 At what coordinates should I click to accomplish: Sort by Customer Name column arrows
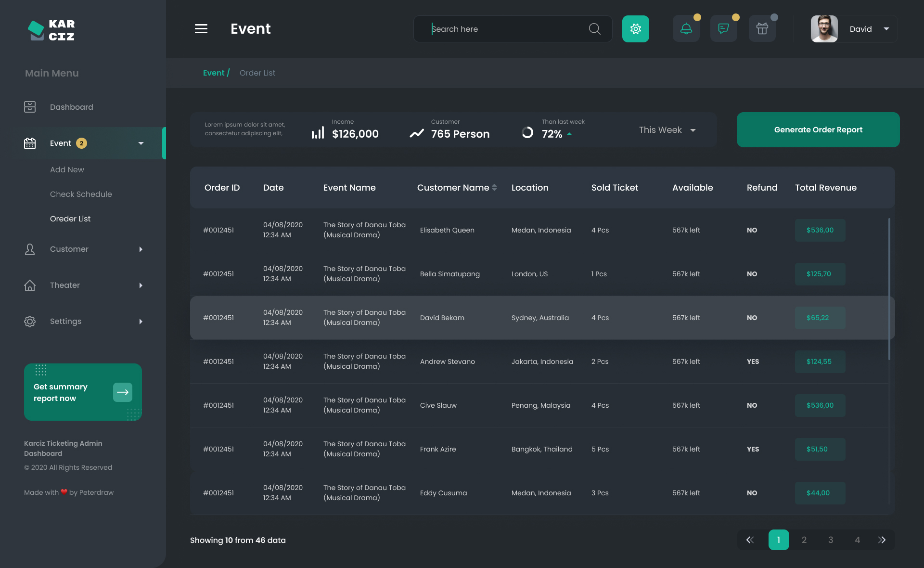point(494,188)
